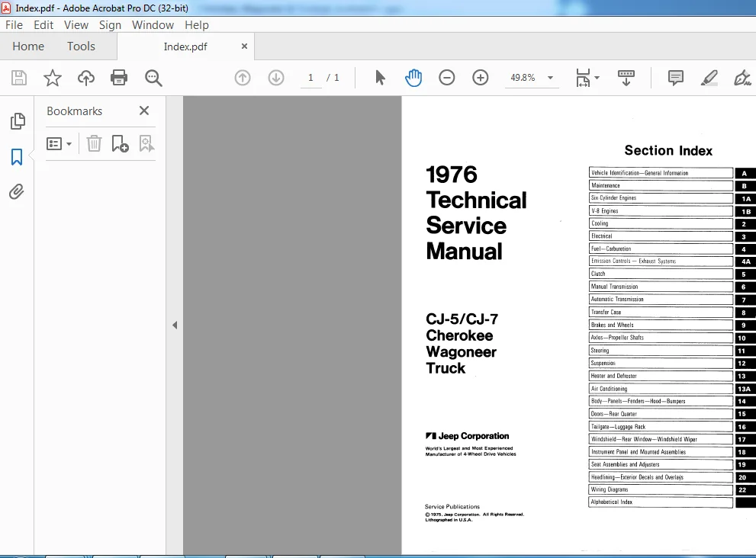The image size is (756, 558).
Task: Open the View menu
Action: (x=76, y=25)
